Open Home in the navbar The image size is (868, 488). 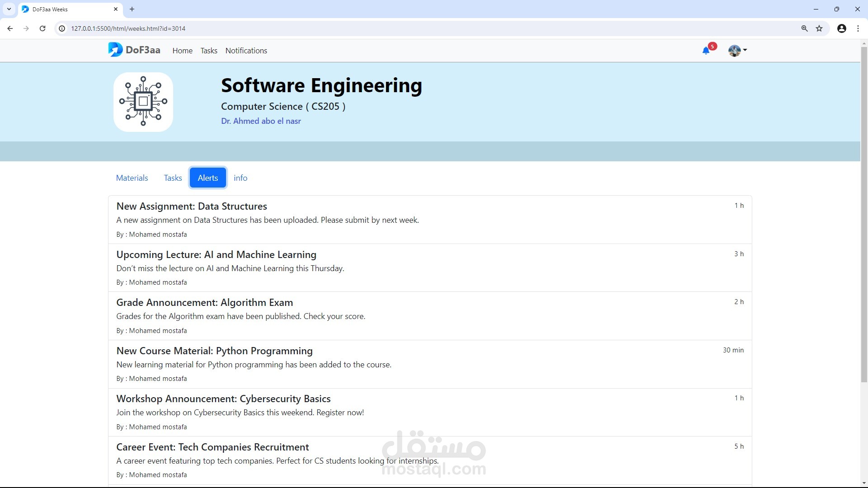(182, 51)
